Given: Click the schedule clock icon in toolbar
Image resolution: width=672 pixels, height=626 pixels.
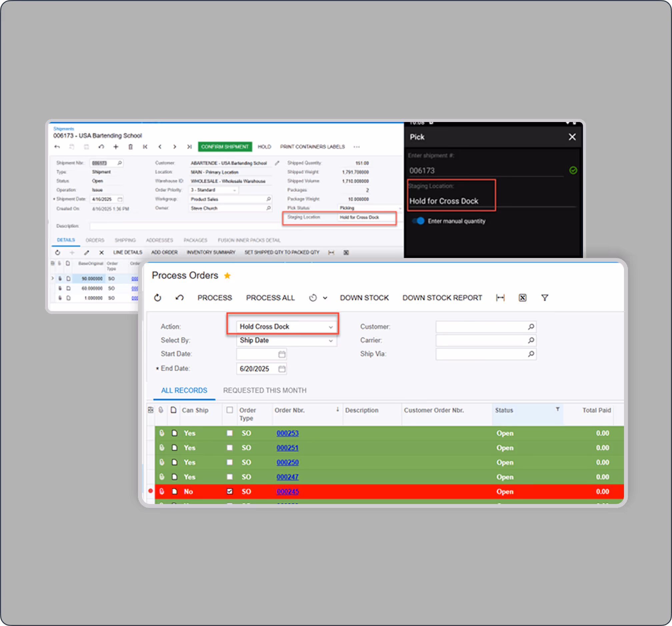Looking at the screenshot, I should click(x=313, y=298).
